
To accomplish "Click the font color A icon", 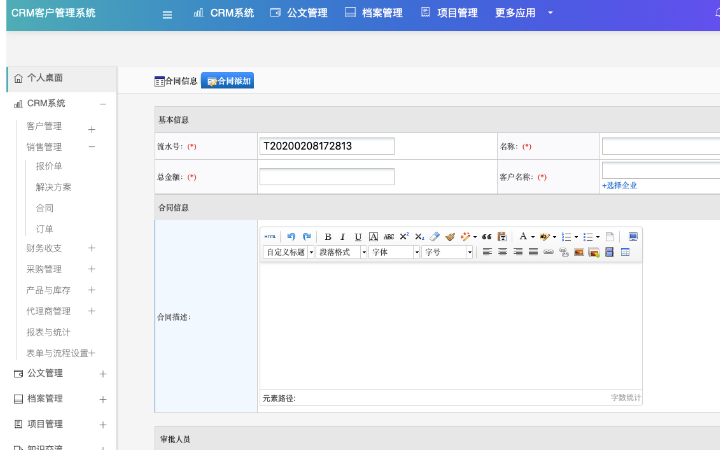I will click(523, 236).
